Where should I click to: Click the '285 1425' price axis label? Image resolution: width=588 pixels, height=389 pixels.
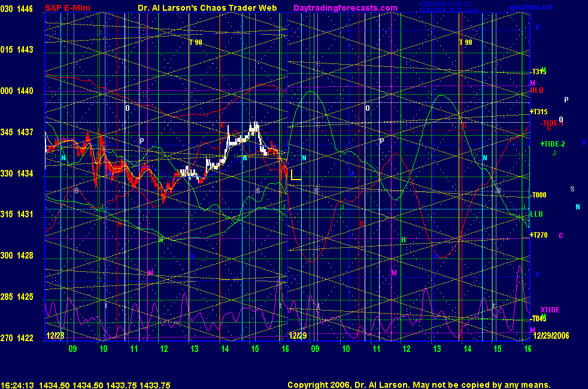[x=17, y=296]
